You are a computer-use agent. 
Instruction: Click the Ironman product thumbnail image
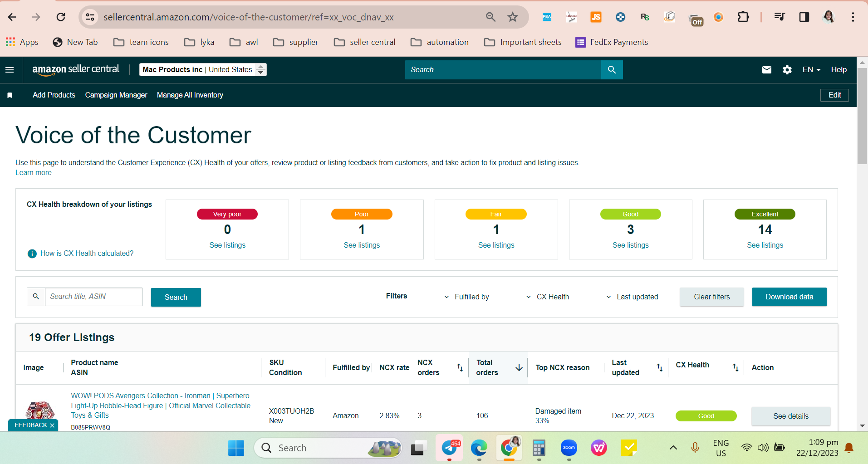coord(40,410)
